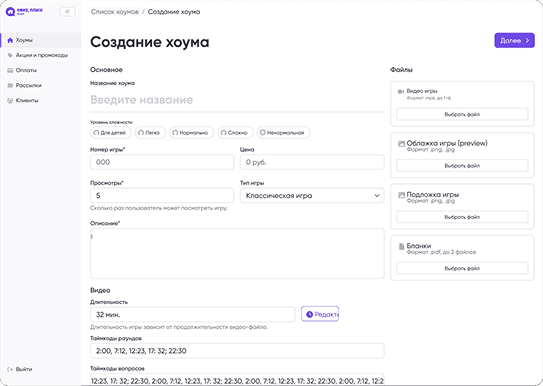Click the Название хоума input field
This screenshot has height=386, width=543.
237,100
